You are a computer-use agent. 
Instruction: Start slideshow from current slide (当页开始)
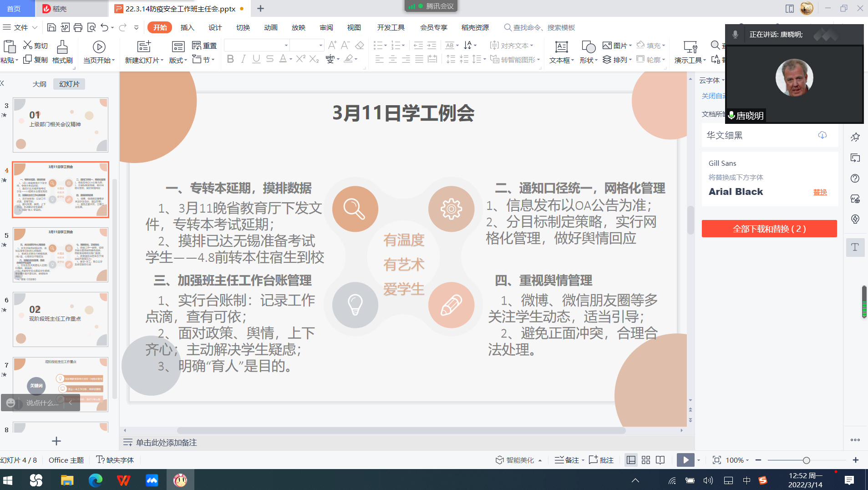click(99, 52)
